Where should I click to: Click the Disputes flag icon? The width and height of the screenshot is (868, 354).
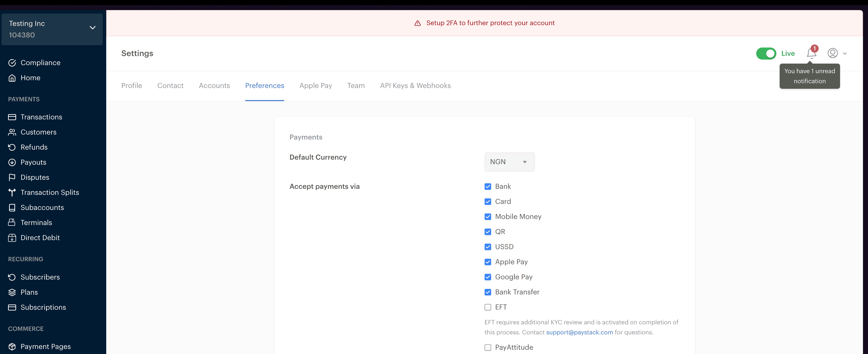point(12,177)
